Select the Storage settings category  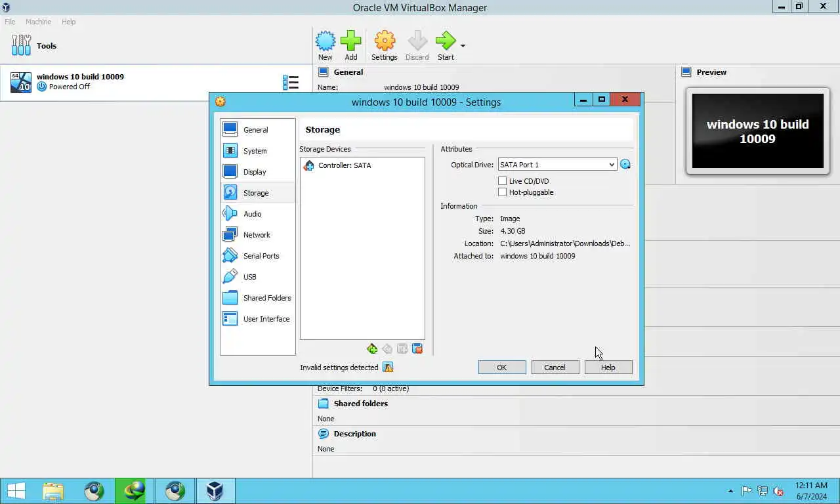coord(257,193)
